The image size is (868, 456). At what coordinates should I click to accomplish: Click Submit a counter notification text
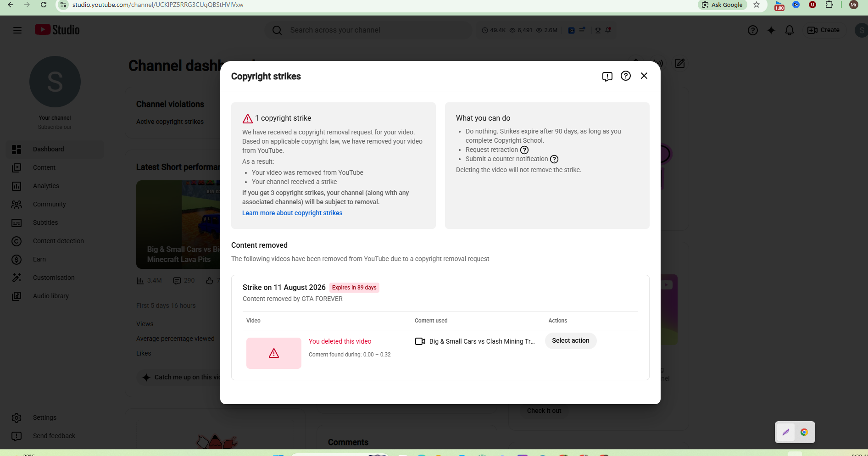pyautogui.click(x=507, y=159)
